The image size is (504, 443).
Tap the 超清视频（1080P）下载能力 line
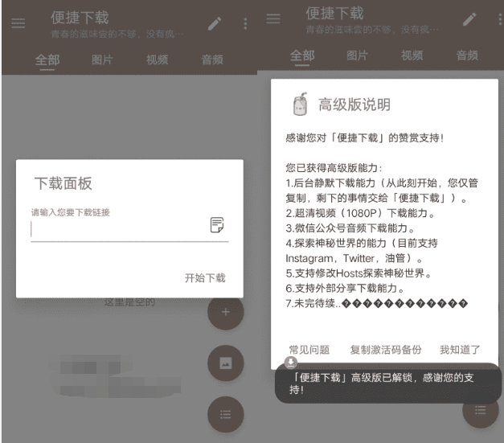coord(360,213)
